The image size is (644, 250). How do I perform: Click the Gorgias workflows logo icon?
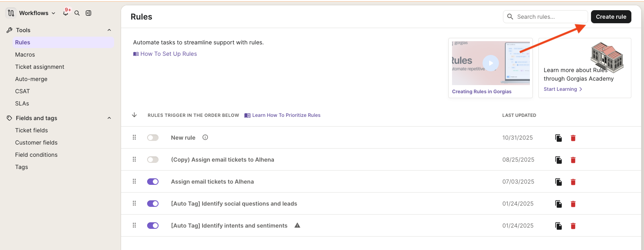(11, 13)
